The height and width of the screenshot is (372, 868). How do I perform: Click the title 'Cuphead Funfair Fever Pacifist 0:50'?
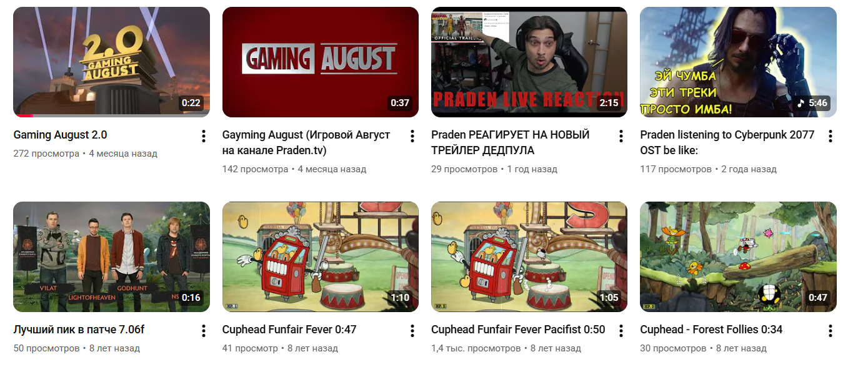tap(518, 330)
